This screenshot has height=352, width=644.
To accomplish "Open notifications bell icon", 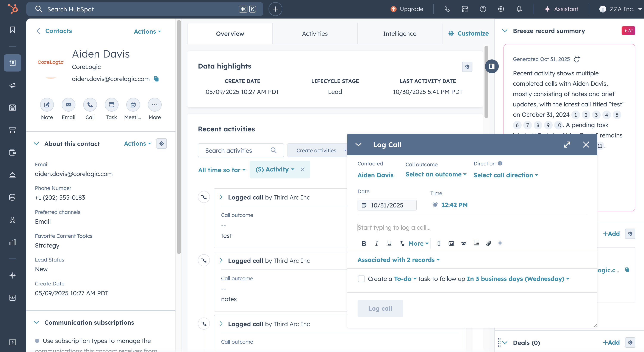I will tap(519, 9).
